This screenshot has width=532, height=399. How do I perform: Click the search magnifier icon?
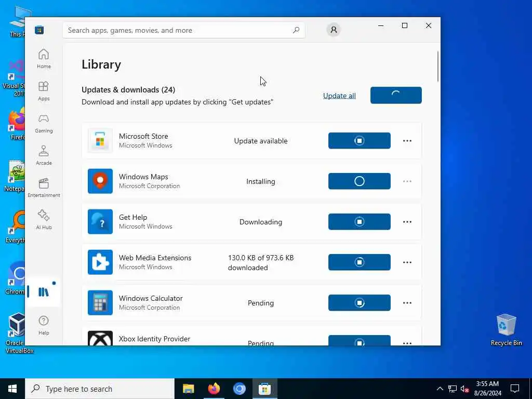coord(296,30)
